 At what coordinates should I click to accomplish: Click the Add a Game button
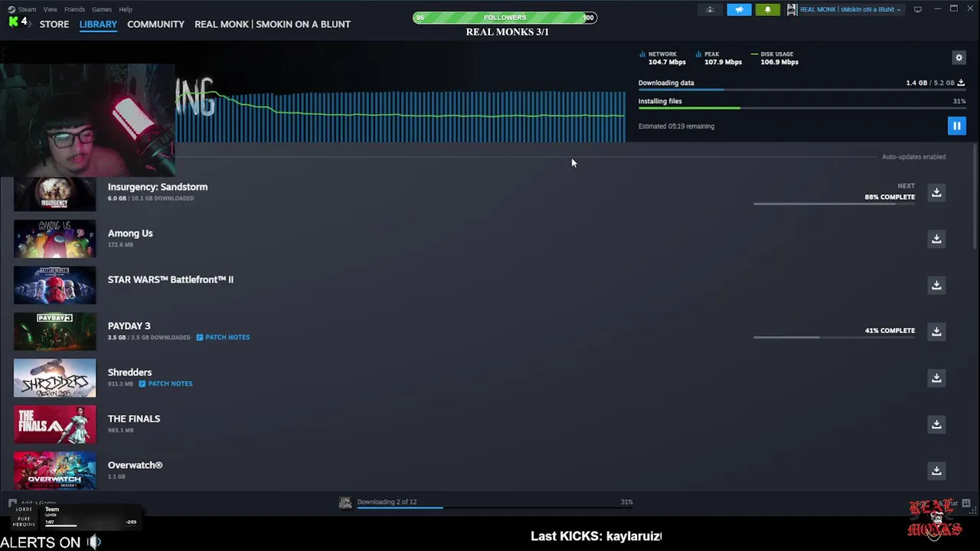[32, 504]
